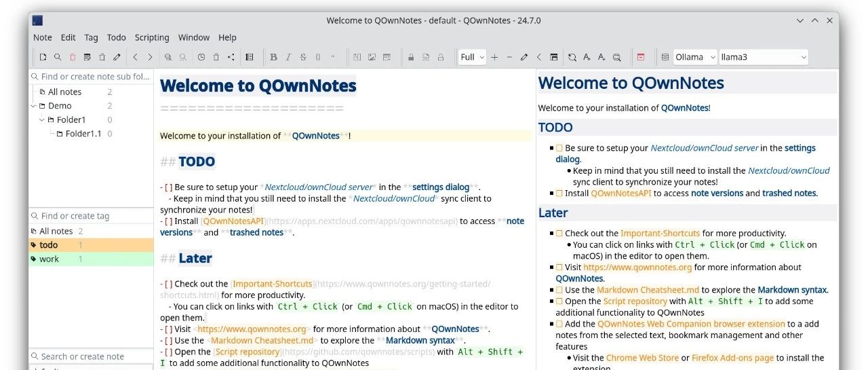Open Markdown Cheatsheet.md link in the preview
Image resolution: width=868 pixels, height=370 pixels.
[x=648, y=290]
